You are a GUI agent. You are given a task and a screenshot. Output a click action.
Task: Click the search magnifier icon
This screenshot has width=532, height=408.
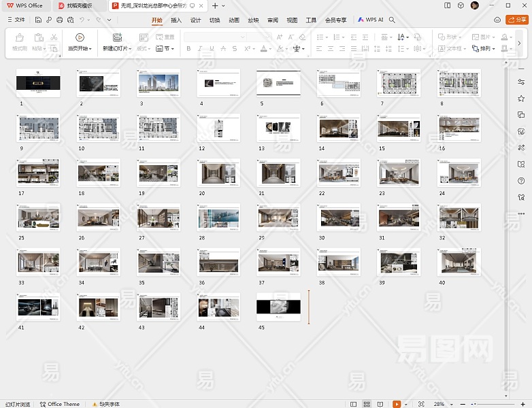point(392,20)
